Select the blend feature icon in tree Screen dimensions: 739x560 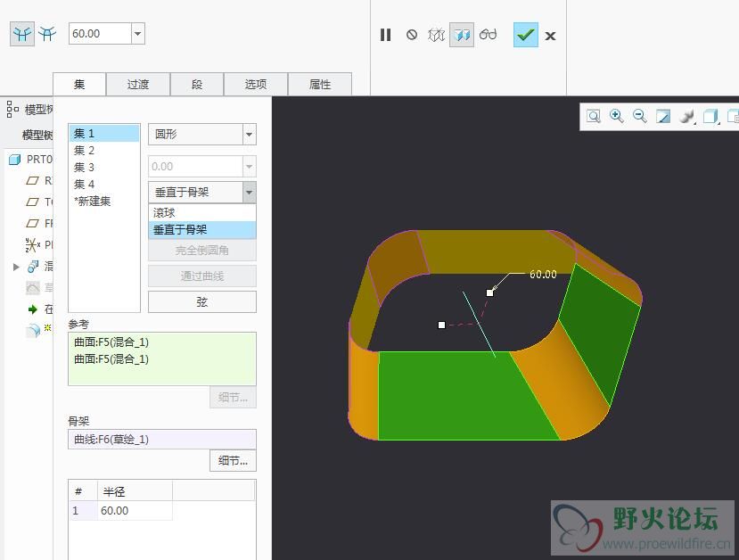pyautogui.click(x=33, y=267)
